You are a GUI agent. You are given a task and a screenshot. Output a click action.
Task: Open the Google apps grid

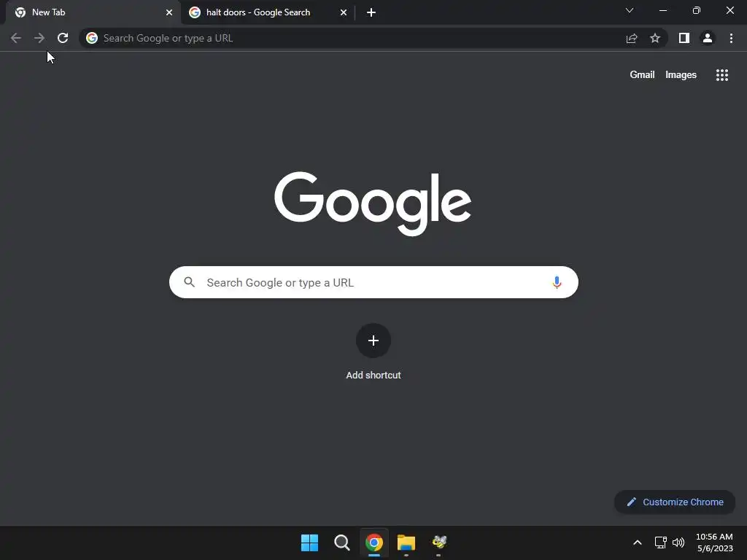coord(722,75)
